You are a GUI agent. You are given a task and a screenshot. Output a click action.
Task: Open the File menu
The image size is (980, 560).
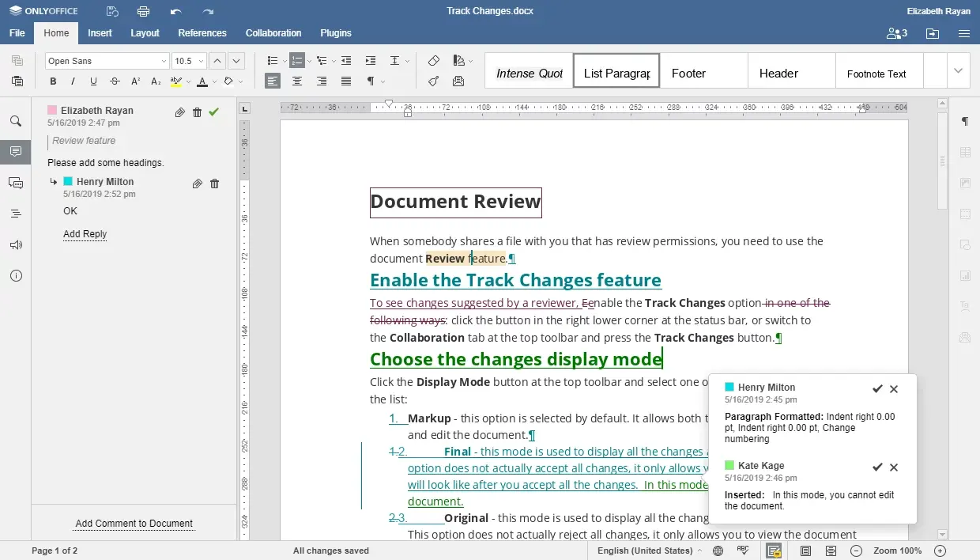tap(17, 33)
